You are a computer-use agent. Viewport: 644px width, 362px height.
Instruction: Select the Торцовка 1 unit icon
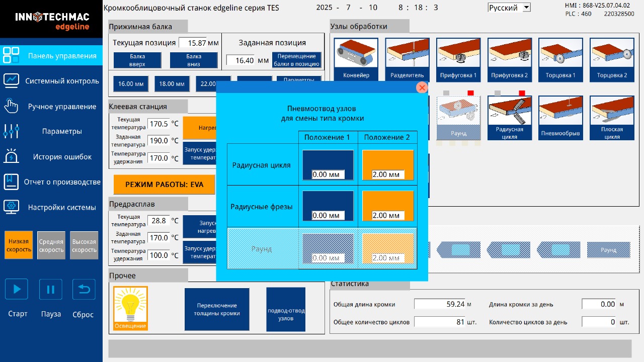coord(560,59)
